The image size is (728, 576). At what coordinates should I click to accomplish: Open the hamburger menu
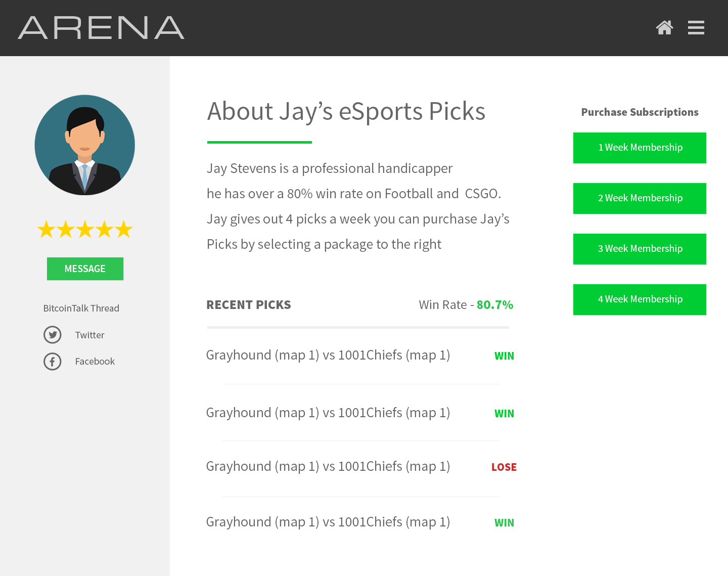pos(696,27)
